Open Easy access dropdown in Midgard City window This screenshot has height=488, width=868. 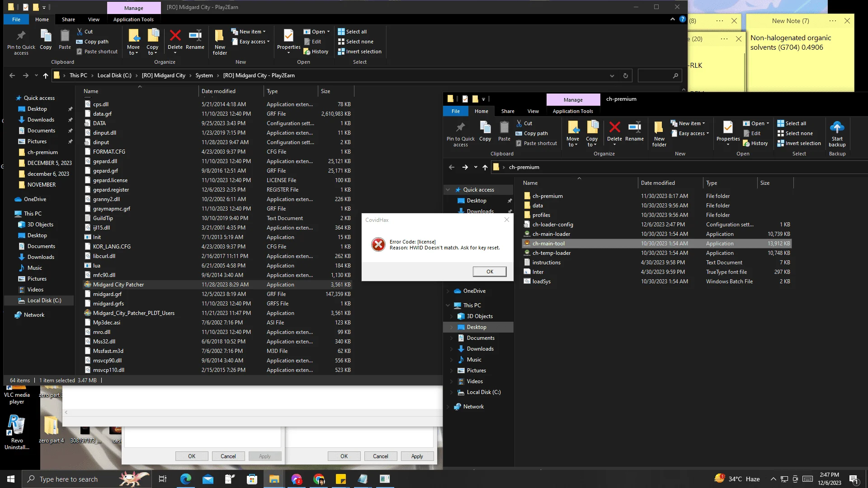pos(250,42)
